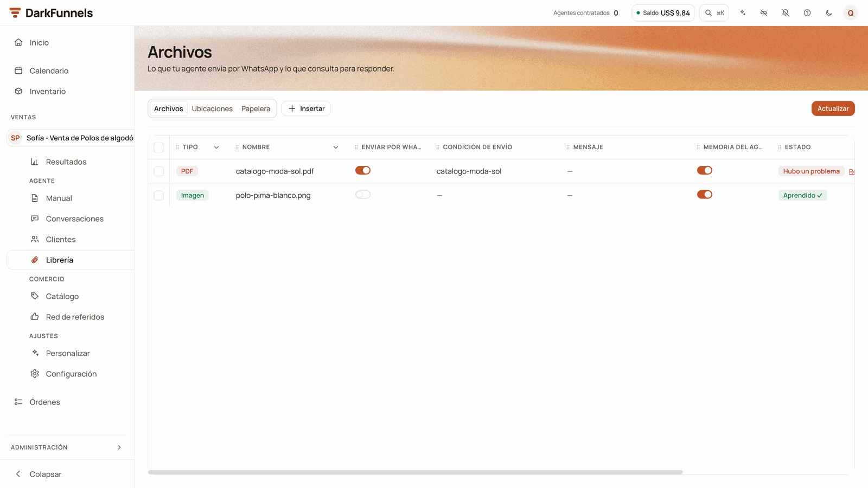Toggle agent memory for polo-pima-blanco.png
868x488 pixels.
point(705,194)
